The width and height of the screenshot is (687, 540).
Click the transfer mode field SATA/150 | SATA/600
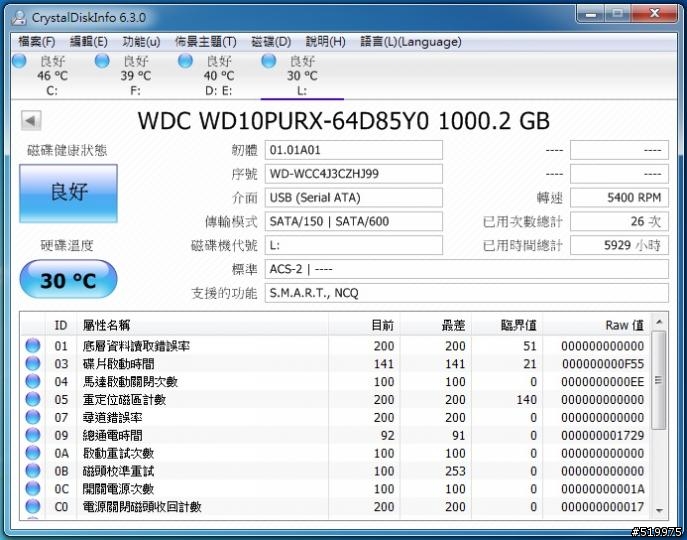tap(354, 221)
